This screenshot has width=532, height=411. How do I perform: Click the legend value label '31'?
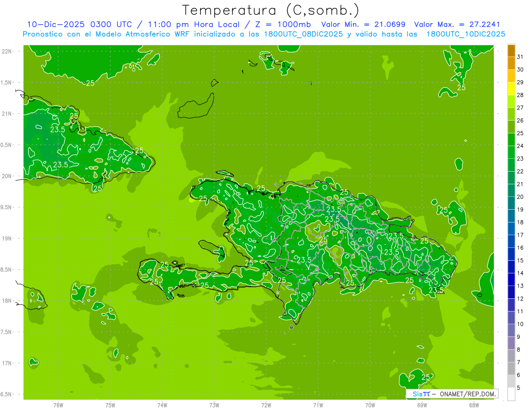(x=520, y=57)
